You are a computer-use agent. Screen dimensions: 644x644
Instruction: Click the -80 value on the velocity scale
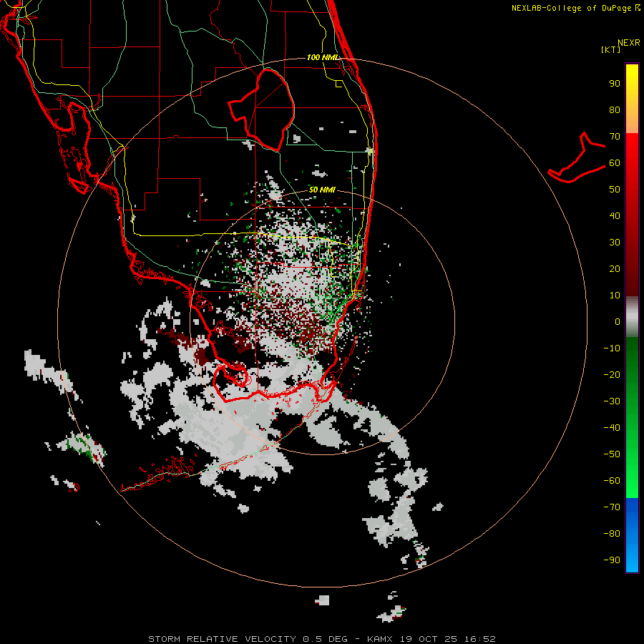coord(612,534)
